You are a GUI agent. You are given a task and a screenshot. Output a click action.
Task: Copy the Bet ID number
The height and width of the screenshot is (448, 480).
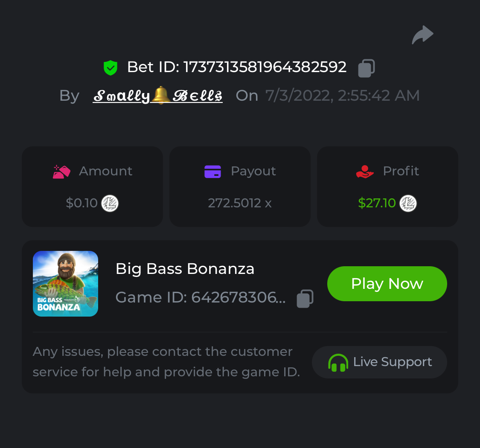click(x=366, y=68)
